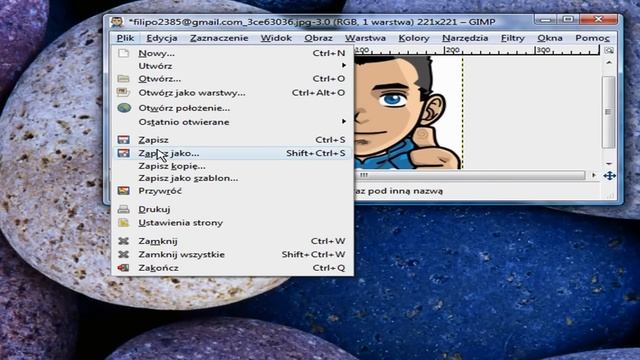Maximize the GIMP window
The width and height of the screenshot is (640, 360).
[568, 20]
